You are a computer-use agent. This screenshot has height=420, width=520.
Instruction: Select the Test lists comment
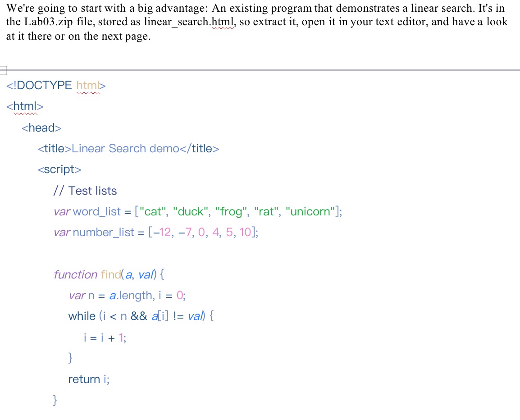85,191
